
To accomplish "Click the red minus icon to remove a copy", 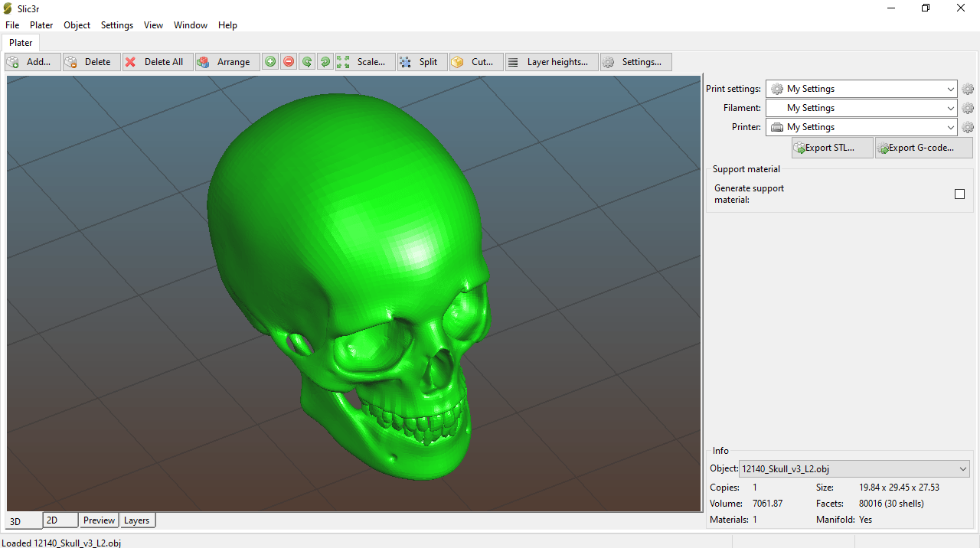I will (x=289, y=62).
